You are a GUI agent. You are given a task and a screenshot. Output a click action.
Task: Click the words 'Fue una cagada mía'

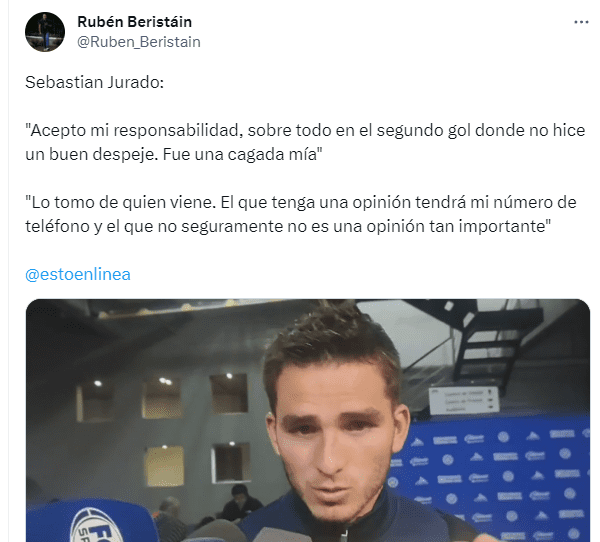(242, 155)
